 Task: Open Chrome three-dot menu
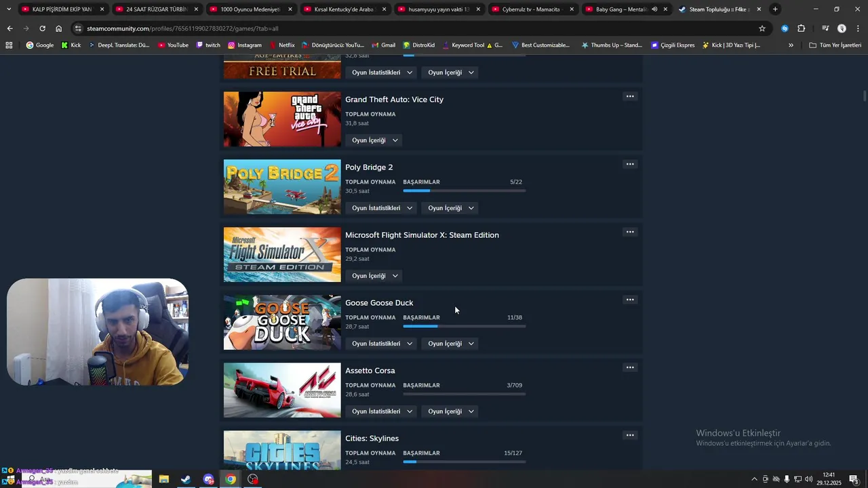(858, 28)
